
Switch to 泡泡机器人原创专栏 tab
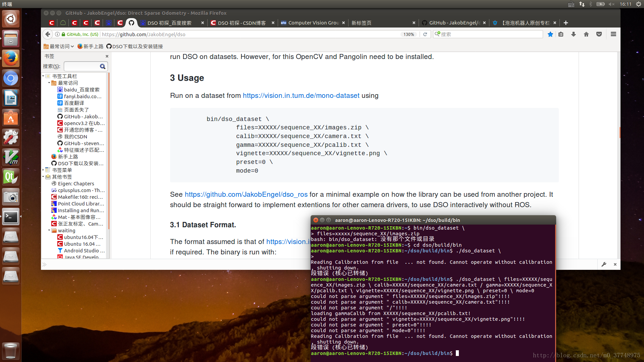tap(524, 23)
